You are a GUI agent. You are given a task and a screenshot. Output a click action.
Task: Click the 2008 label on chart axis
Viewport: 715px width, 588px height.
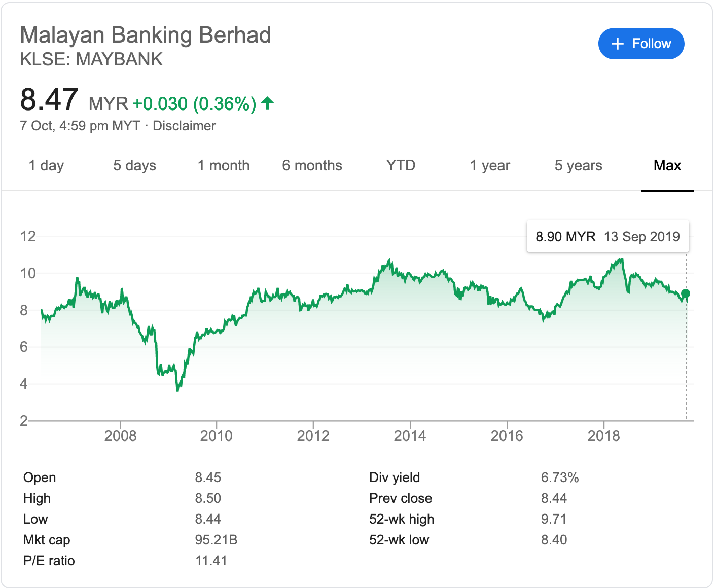[120, 436]
